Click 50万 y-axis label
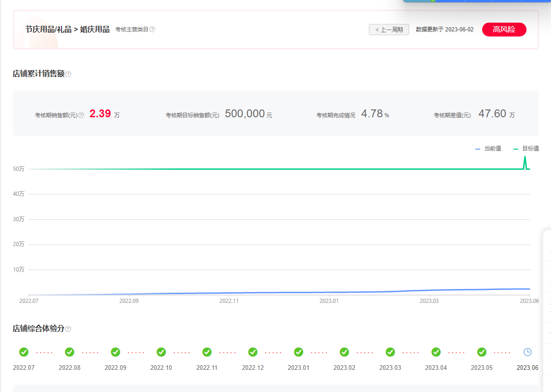 pyautogui.click(x=18, y=169)
